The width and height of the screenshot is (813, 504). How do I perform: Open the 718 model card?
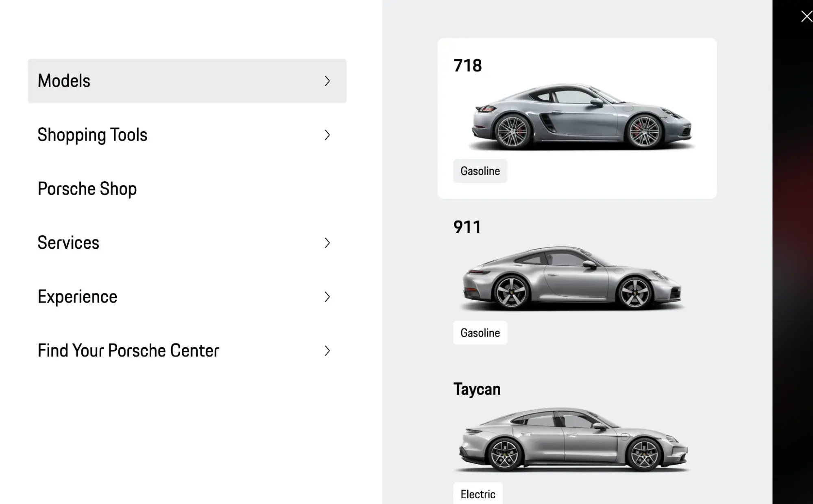coord(576,118)
